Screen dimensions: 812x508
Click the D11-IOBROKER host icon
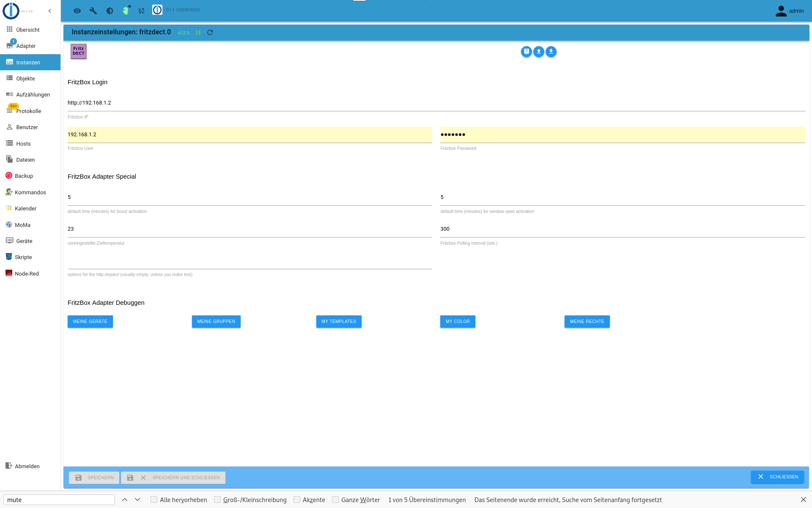[x=157, y=10]
